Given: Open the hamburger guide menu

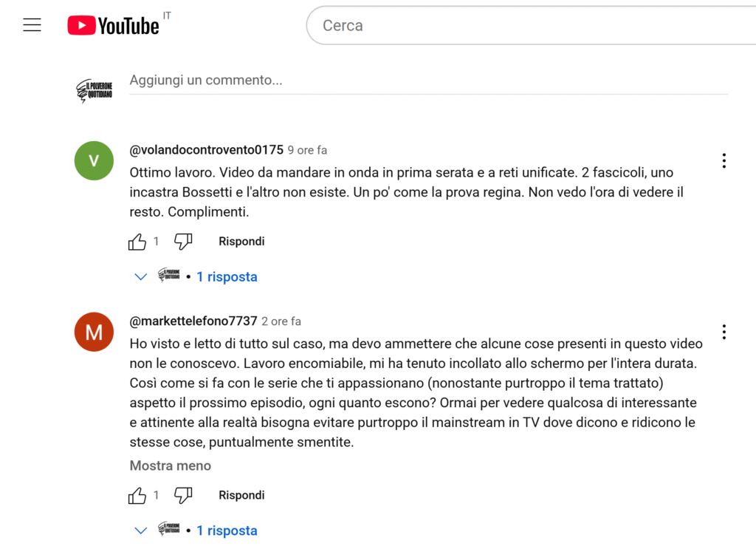Looking at the screenshot, I should click(32, 25).
